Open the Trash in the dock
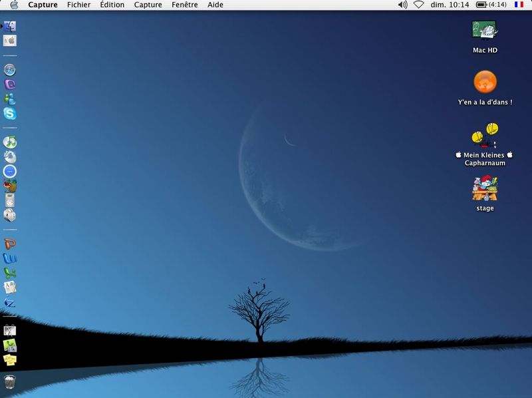Image resolution: width=532 pixels, height=398 pixels. click(10, 382)
